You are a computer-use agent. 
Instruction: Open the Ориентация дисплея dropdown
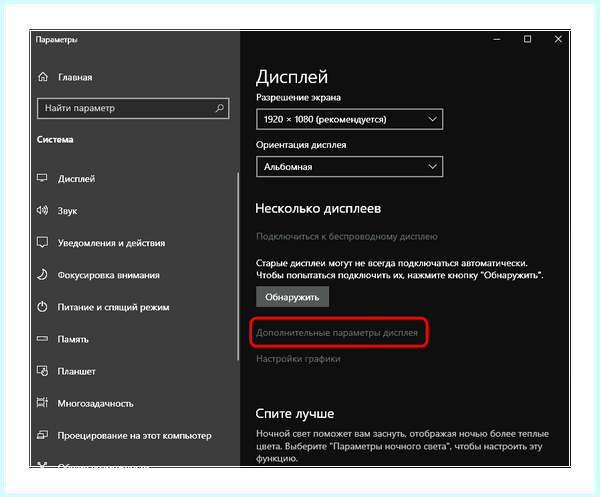(349, 167)
